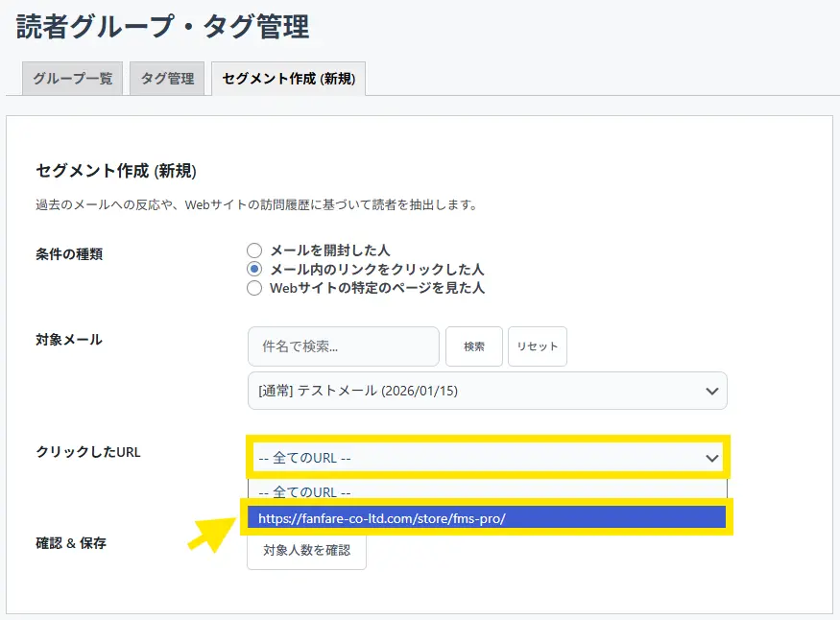
Task: Open the テストメール (2026/01/15) mail dropdown
Action: point(470,392)
